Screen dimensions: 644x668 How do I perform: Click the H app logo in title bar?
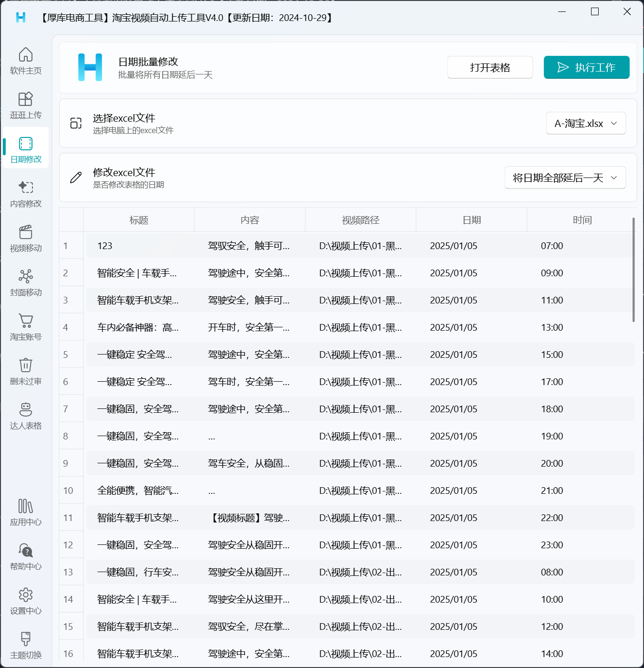click(21, 18)
